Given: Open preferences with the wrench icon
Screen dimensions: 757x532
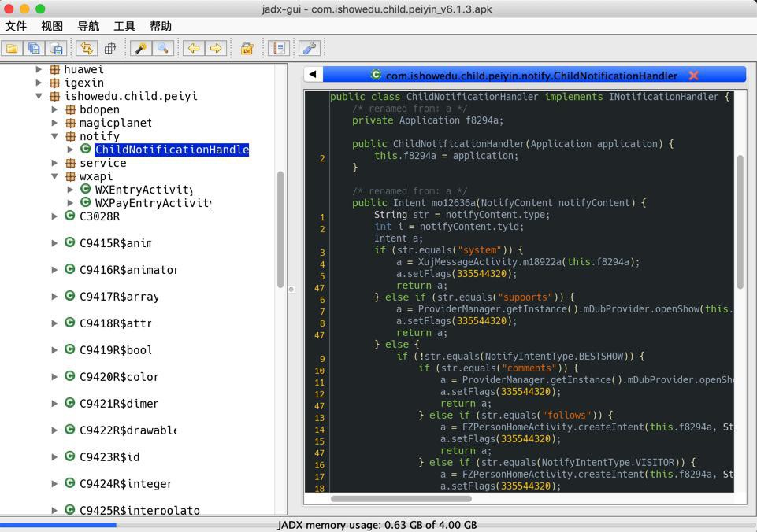Looking at the screenshot, I should 310,48.
